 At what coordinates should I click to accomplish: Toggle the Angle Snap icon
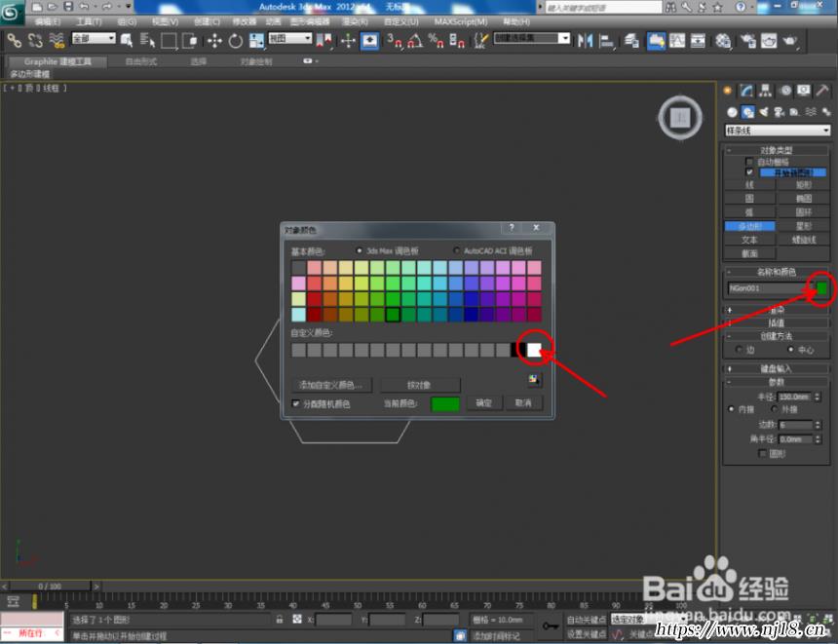[415, 41]
